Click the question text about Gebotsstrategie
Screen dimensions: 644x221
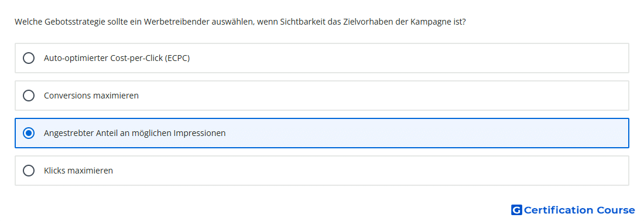pyautogui.click(x=240, y=22)
